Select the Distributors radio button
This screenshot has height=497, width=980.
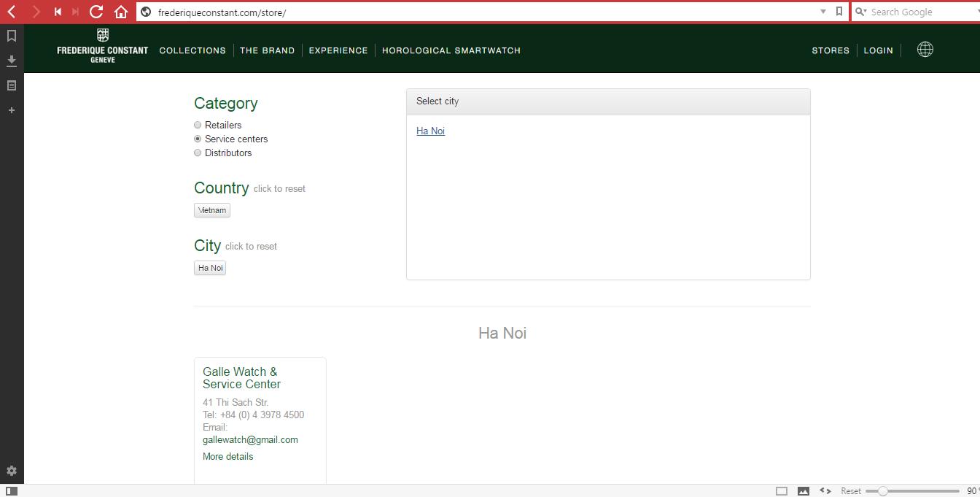(x=198, y=153)
